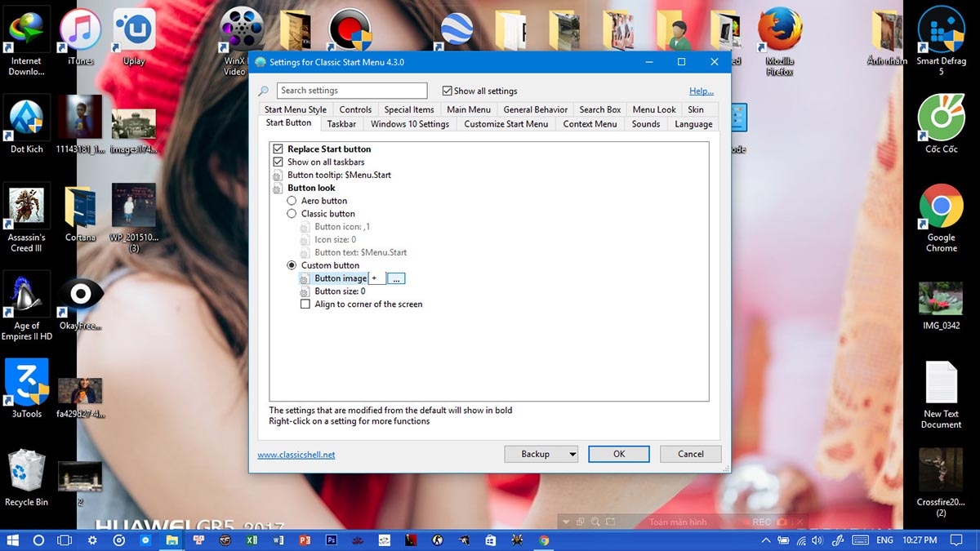Select the iTunes desktop icon
Viewport: 980px width, 551px height.
coord(80,36)
